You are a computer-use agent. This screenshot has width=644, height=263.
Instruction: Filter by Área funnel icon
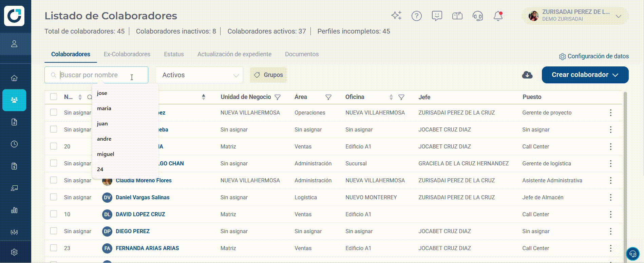click(x=328, y=97)
